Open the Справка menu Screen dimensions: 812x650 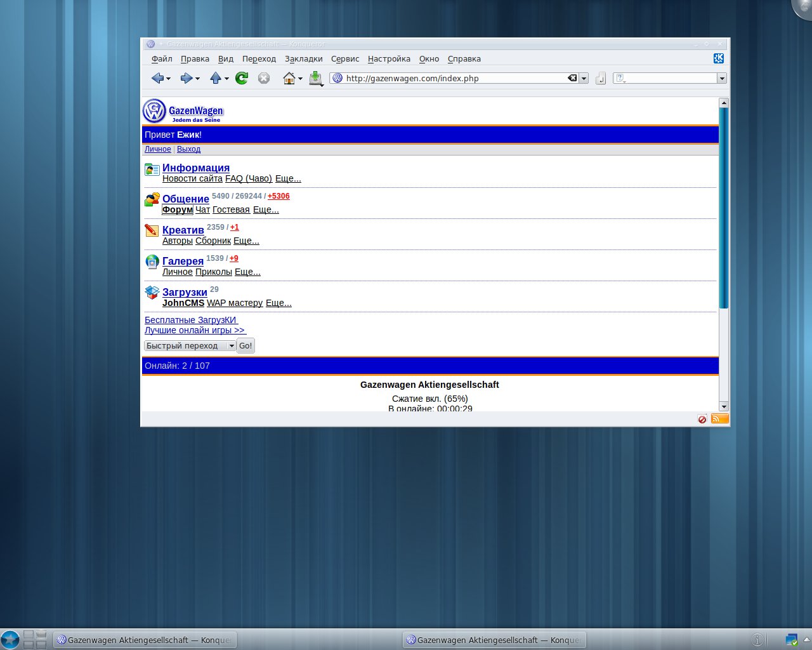click(x=464, y=58)
